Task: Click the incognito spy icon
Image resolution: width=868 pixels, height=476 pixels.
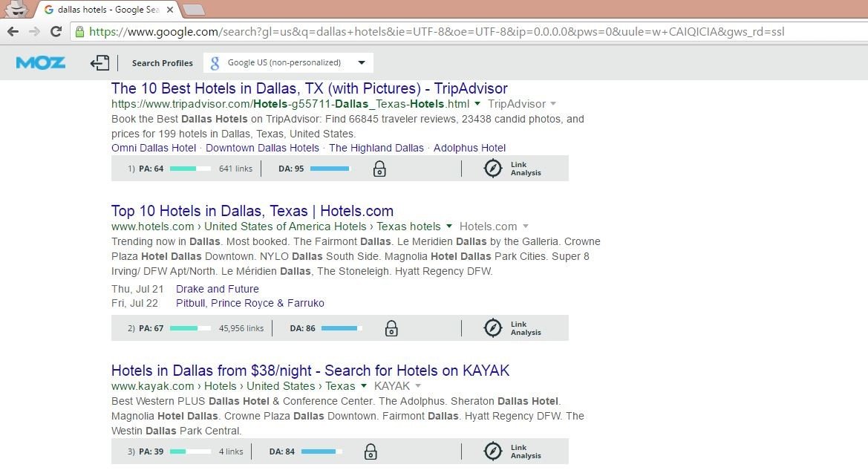Action: click(x=16, y=9)
